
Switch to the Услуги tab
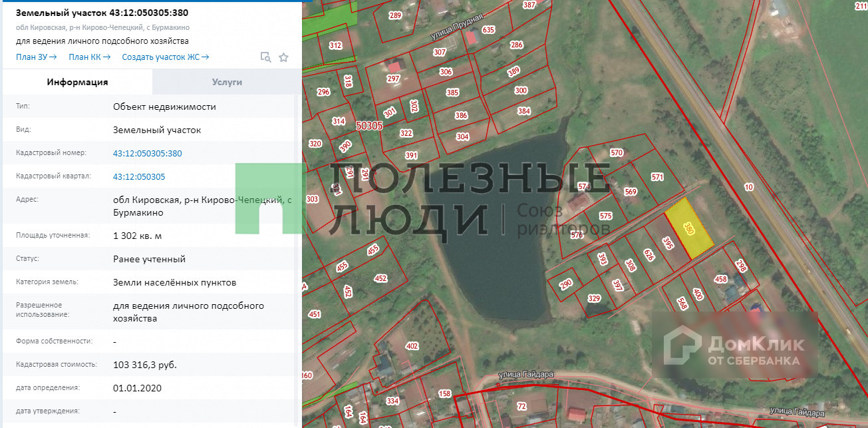pyautogui.click(x=227, y=82)
